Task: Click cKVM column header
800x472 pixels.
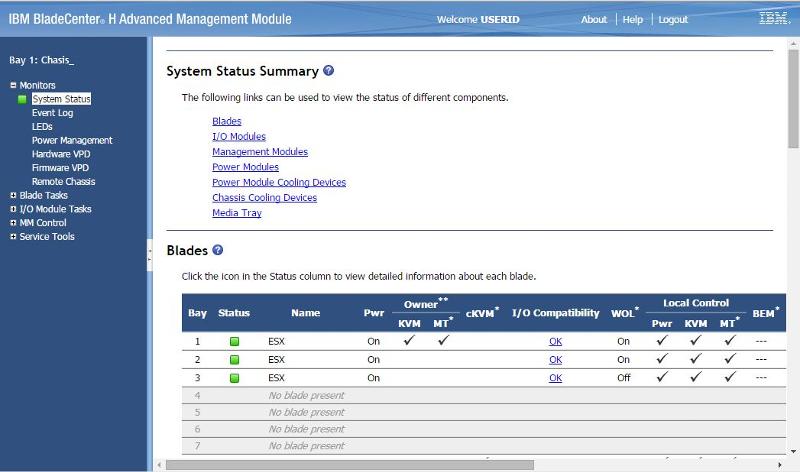Action: pos(482,313)
